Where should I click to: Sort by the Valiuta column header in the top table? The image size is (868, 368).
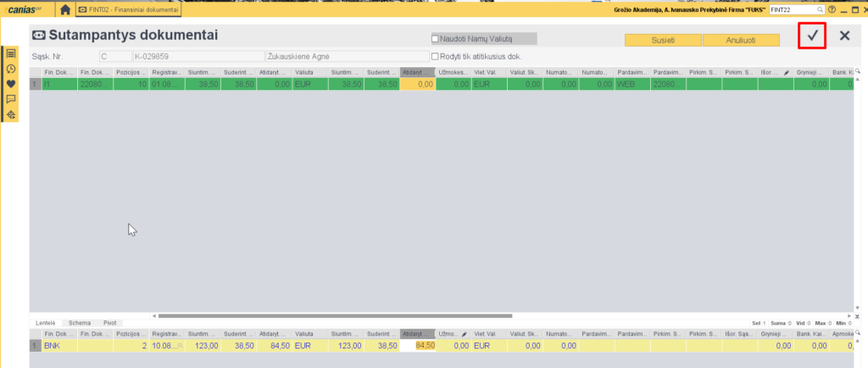click(x=309, y=73)
